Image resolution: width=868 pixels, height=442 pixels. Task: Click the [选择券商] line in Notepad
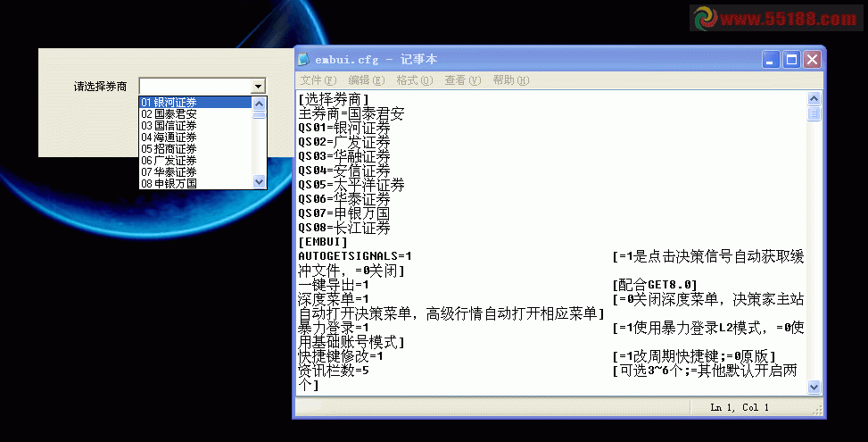click(x=334, y=100)
